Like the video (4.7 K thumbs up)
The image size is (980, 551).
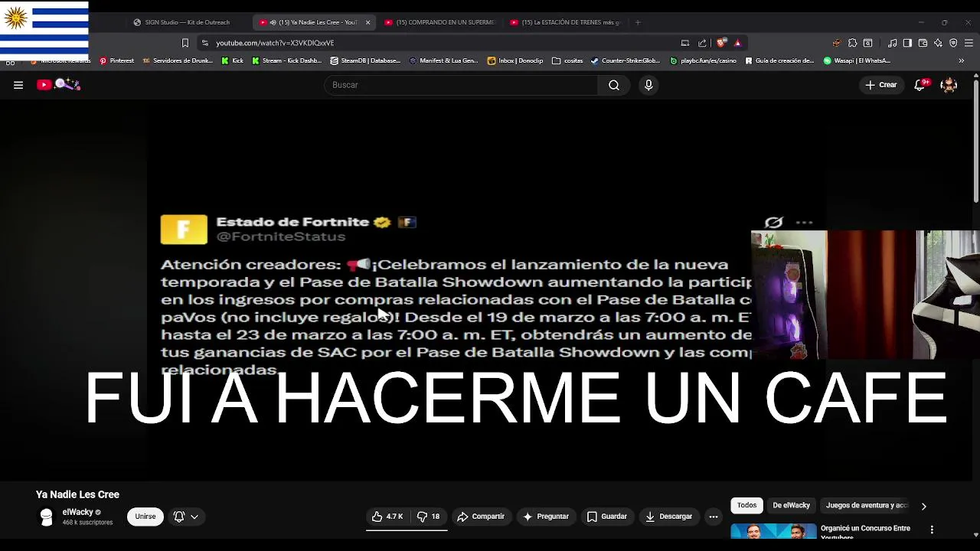click(x=387, y=517)
